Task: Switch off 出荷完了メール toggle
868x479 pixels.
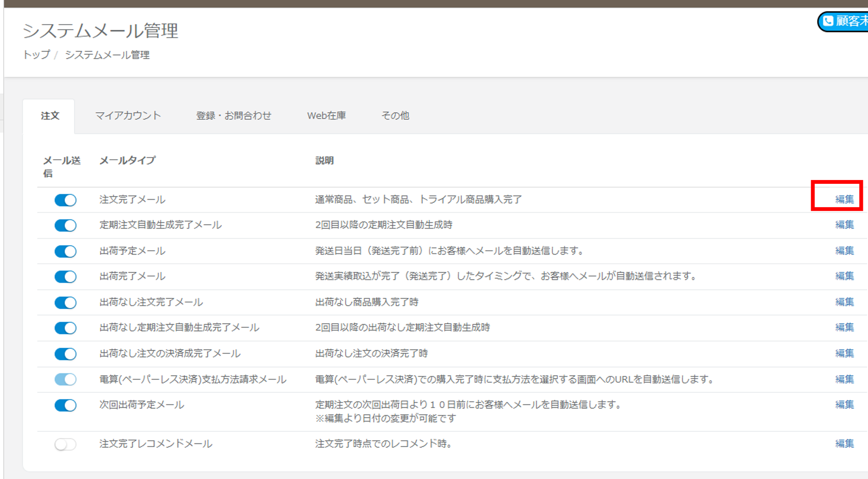Action: (65, 277)
